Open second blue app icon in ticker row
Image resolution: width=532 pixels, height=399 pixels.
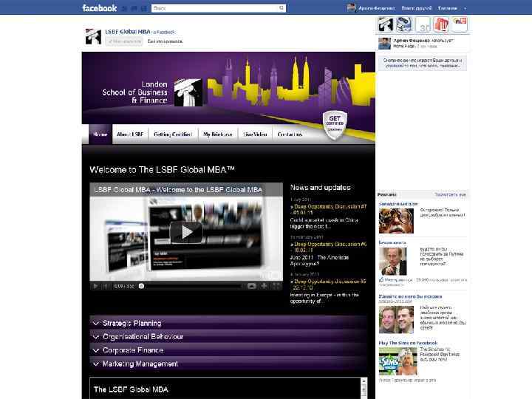click(404, 24)
